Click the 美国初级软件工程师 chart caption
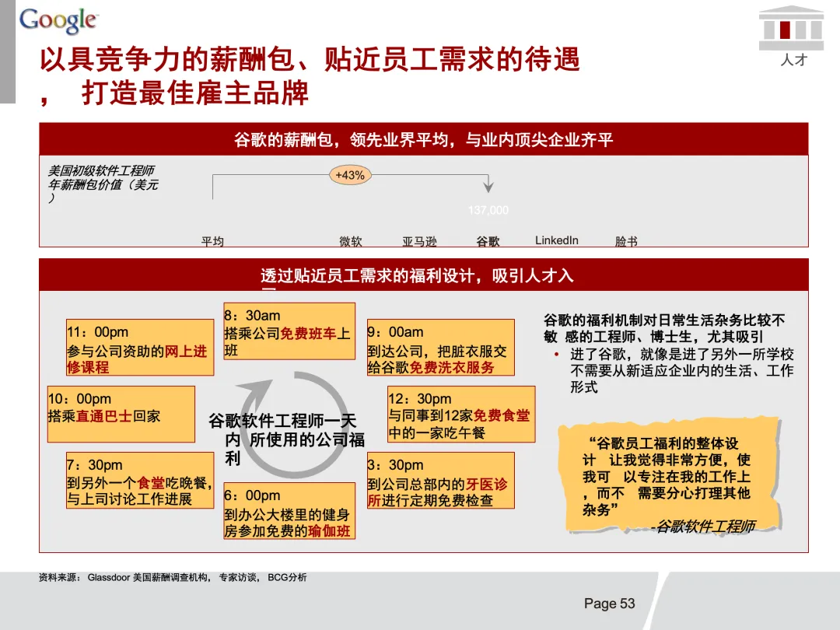Image resolution: width=840 pixels, height=630 pixels. pos(103,184)
